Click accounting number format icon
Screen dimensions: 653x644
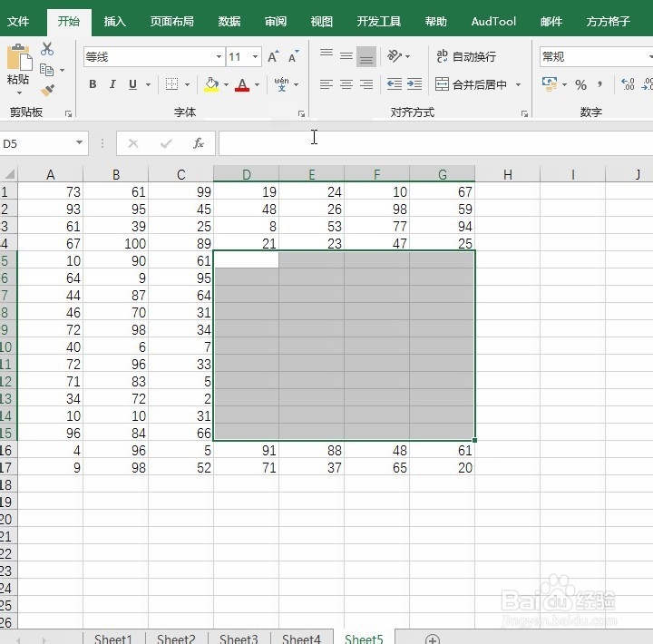[550, 84]
